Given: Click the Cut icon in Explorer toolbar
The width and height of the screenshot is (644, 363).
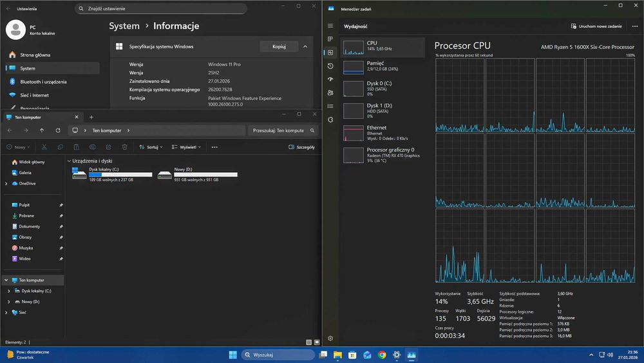Looking at the screenshot, I should 44,147.
